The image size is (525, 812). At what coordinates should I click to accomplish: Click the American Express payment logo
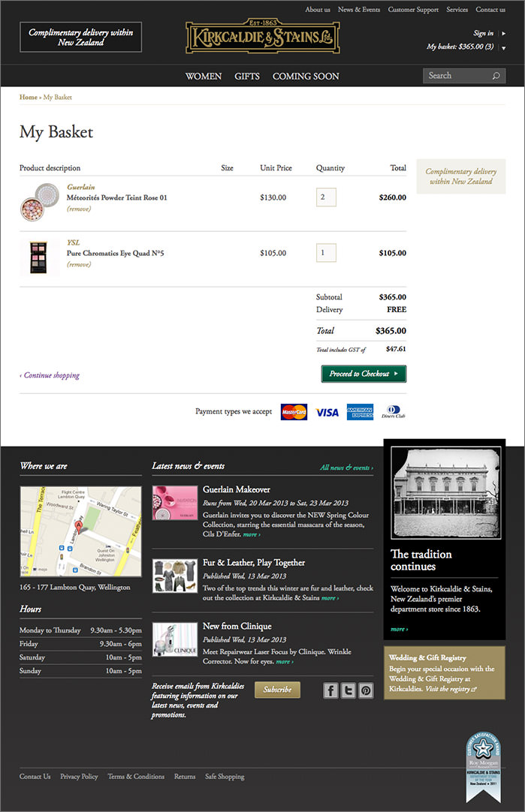[x=361, y=412]
